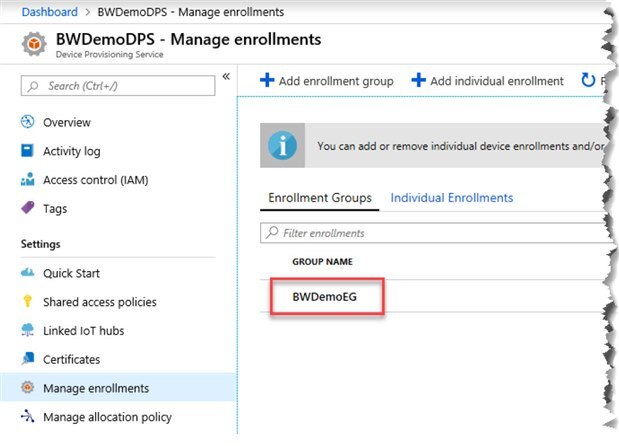
Task: Click the Activity log icon
Action: [x=28, y=152]
